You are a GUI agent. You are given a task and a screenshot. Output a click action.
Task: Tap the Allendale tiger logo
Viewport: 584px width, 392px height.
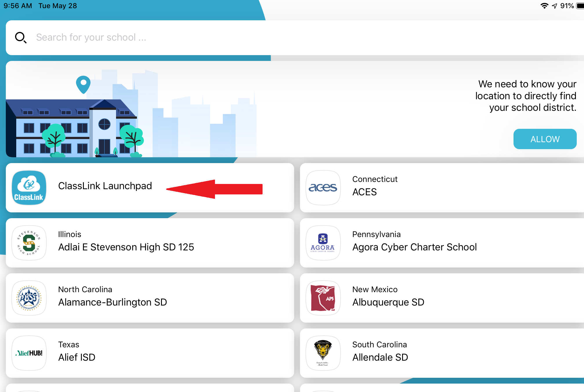tap(323, 353)
